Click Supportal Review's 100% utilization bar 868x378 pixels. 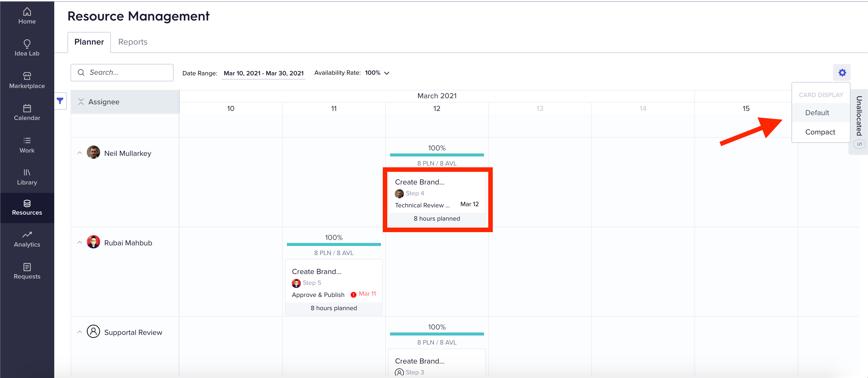(437, 334)
